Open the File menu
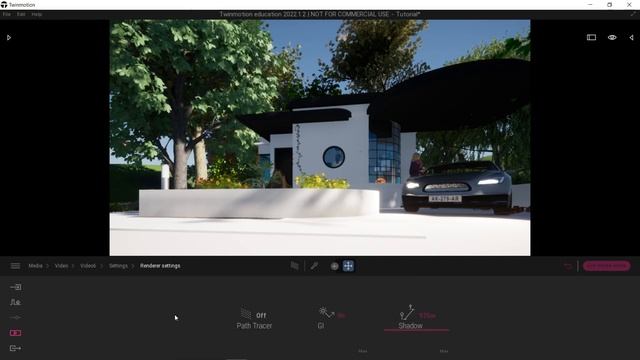Viewport: 640px width, 360px height. [7, 14]
